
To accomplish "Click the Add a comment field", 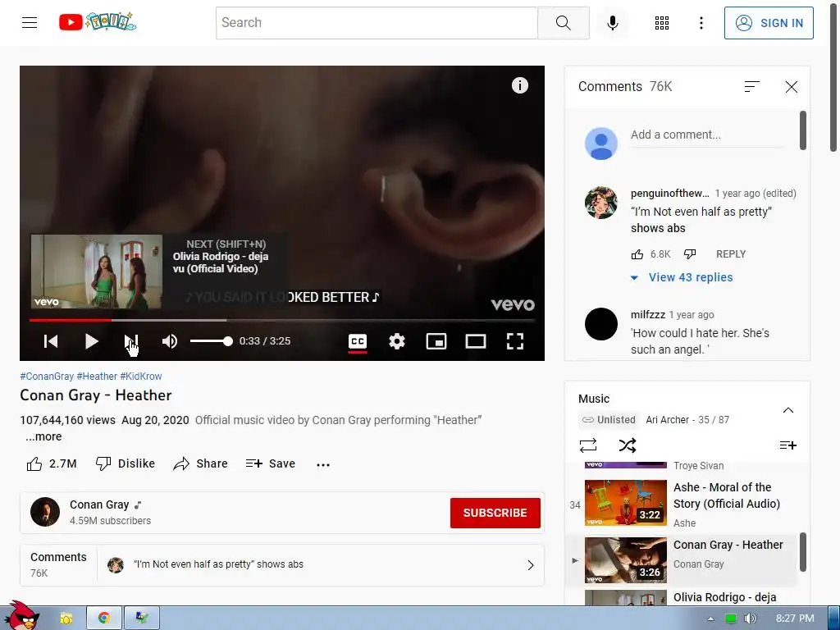I will (x=706, y=135).
